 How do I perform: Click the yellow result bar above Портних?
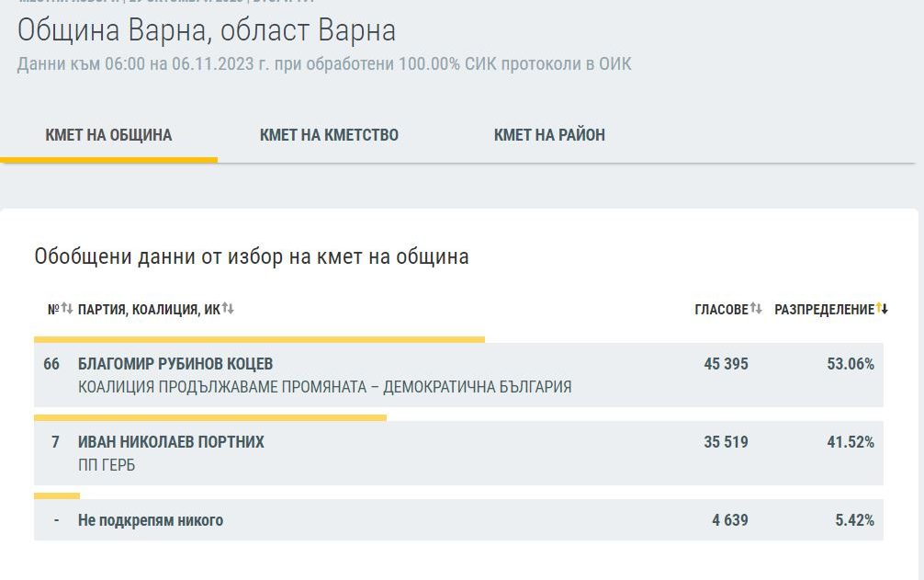pyautogui.click(x=210, y=417)
